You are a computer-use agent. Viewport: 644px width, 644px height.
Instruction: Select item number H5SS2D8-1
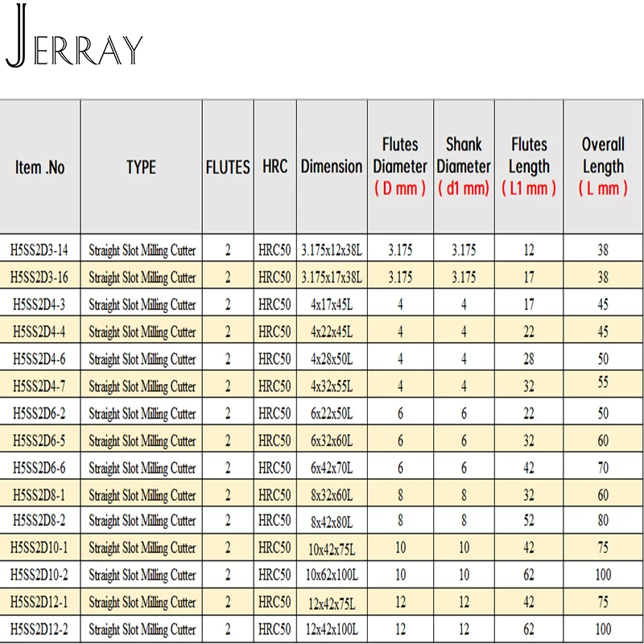pyautogui.click(x=39, y=495)
